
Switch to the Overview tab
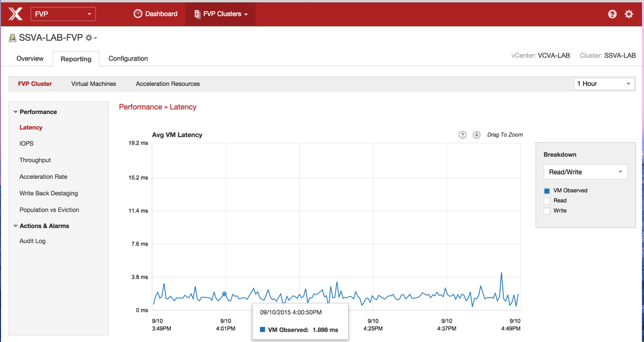coord(30,59)
